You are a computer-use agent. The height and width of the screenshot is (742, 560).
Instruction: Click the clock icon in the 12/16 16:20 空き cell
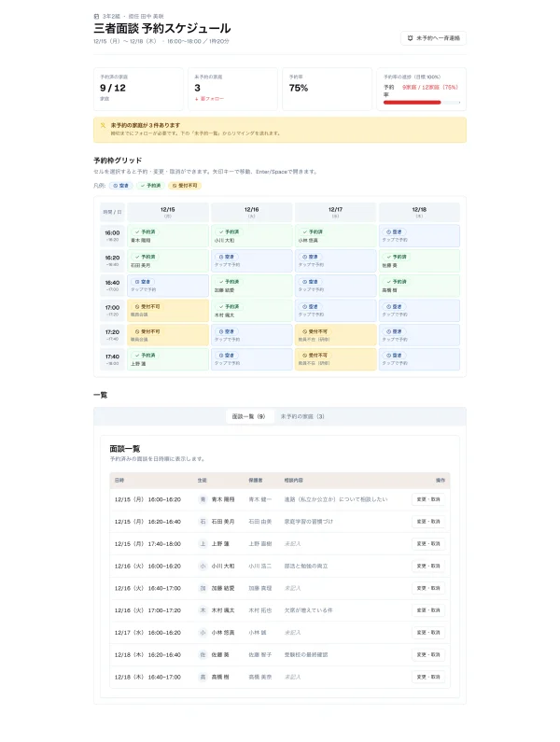pos(221,257)
